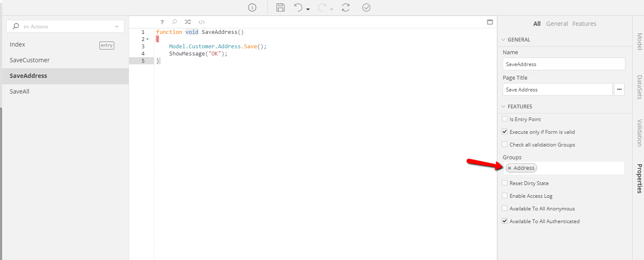Remove the Address group tag
The image size is (644, 260).
509,168
